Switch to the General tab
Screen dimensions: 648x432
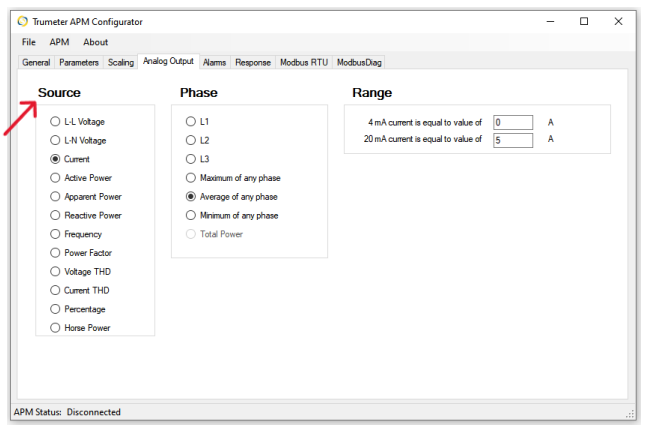point(36,62)
